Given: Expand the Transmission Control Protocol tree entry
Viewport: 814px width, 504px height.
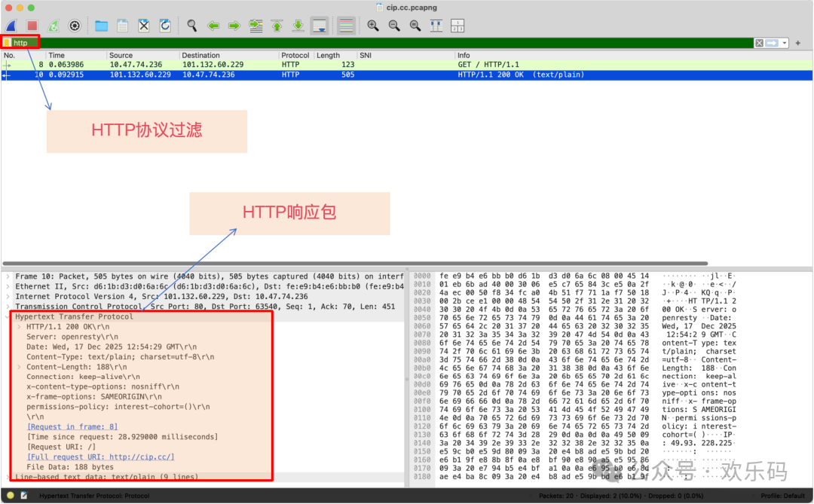Looking at the screenshot, I should [x=6, y=306].
